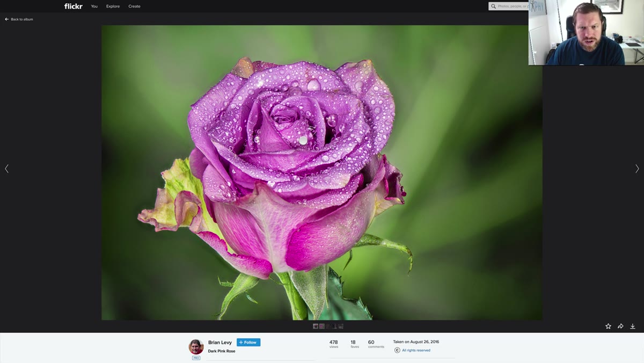644x363 pixels.
Task: Click the rose photo to enlarge
Action: pos(322,172)
